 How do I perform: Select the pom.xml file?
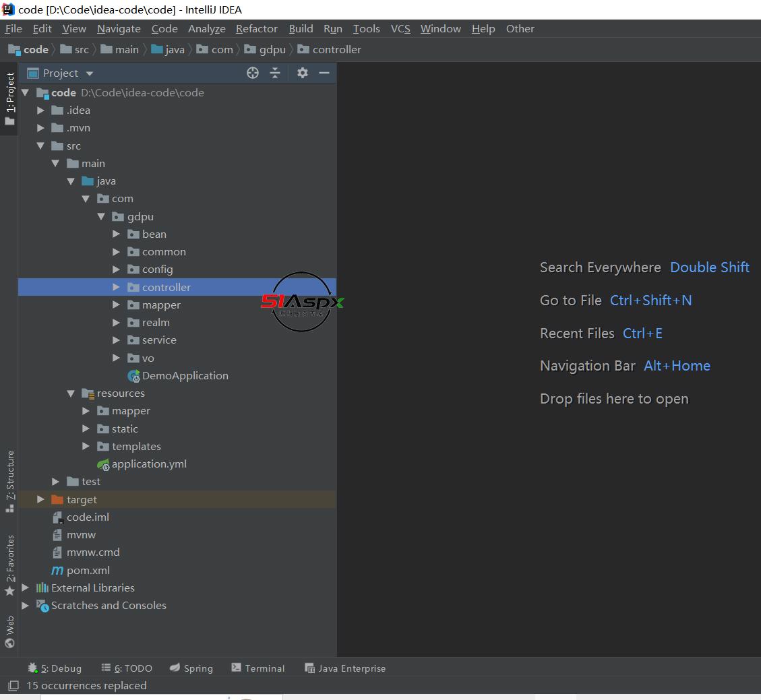tap(88, 570)
